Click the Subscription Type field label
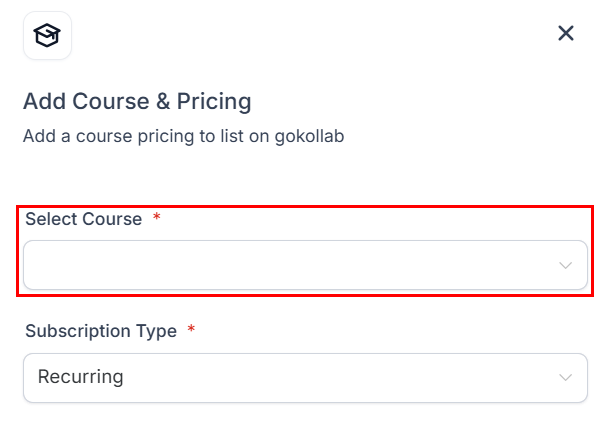This screenshot has height=421, width=615. click(101, 331)
